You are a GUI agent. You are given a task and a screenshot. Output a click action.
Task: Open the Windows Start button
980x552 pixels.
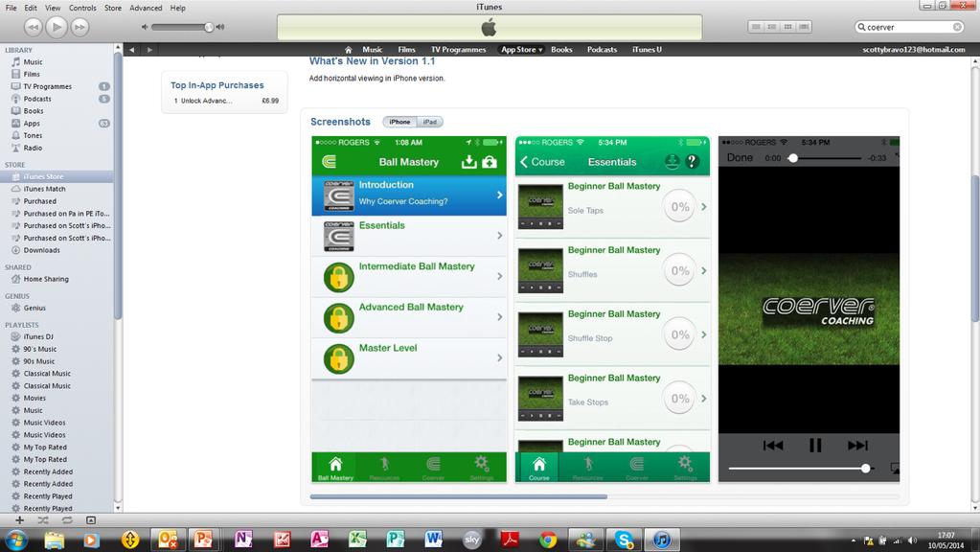tap(15, 540)
